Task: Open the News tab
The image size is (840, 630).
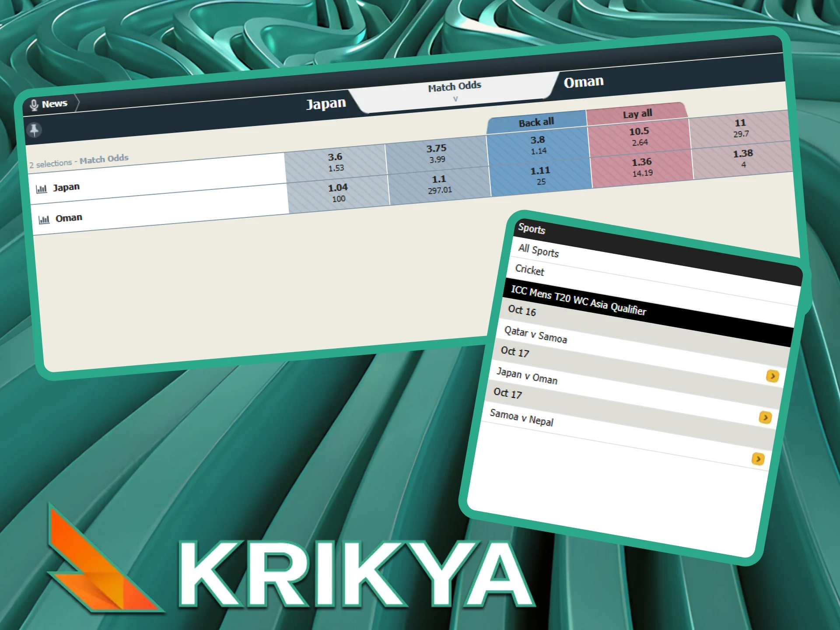Action: pyautogui.click(x=54, y=104)
